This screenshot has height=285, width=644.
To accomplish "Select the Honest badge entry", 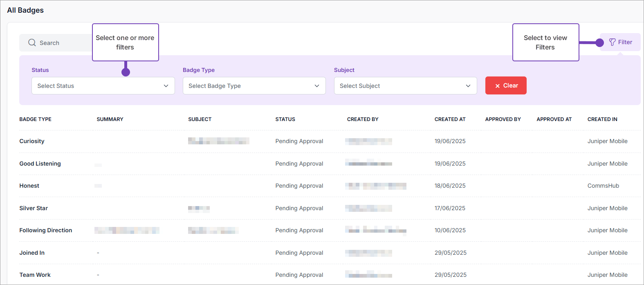I will pyautogui.click(x=29, y=186).
